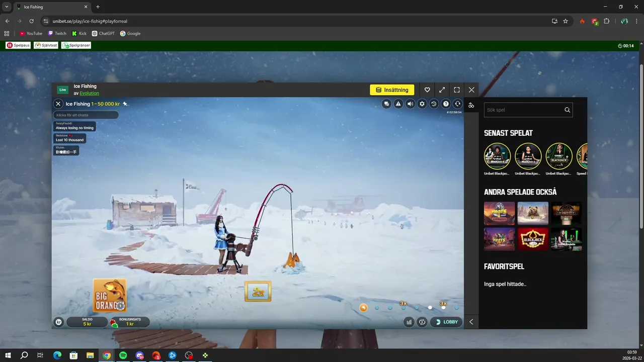The image size is (644, 362).
Task: Reload the page in Chrome
Action: tap(32, 21)
